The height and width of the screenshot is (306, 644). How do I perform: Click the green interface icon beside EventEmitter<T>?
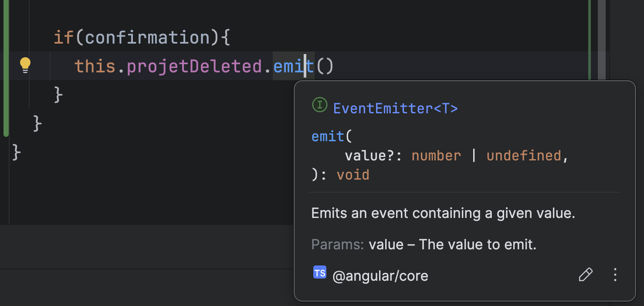pyautogui.click(x=319, y=105)
